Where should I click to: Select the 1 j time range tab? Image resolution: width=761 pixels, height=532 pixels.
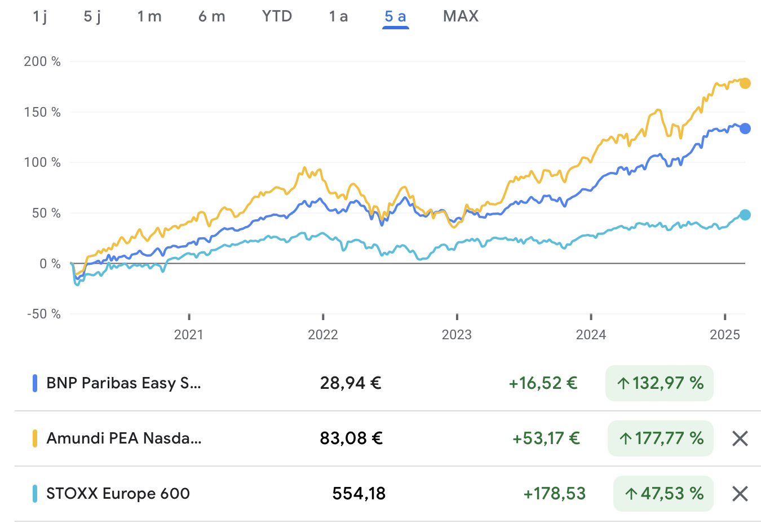(x=40, y=16)
